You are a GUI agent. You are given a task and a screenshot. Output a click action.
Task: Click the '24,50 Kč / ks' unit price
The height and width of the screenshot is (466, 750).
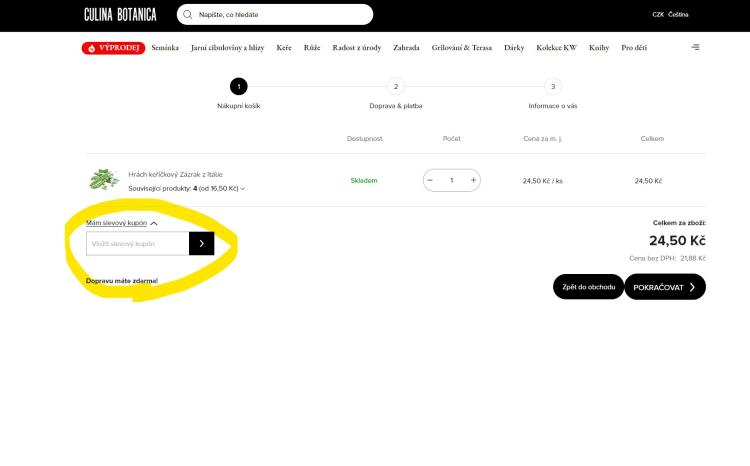pos(542,181)
